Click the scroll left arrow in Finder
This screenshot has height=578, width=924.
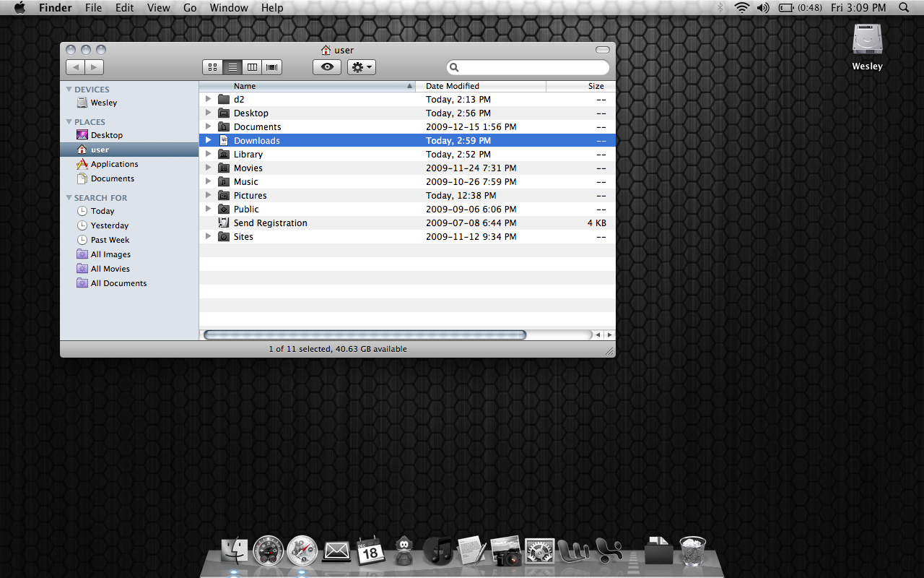click(x=598, y=335)
